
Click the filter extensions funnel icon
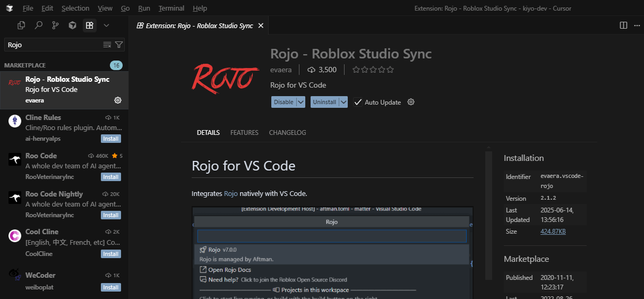click(119, 45)
